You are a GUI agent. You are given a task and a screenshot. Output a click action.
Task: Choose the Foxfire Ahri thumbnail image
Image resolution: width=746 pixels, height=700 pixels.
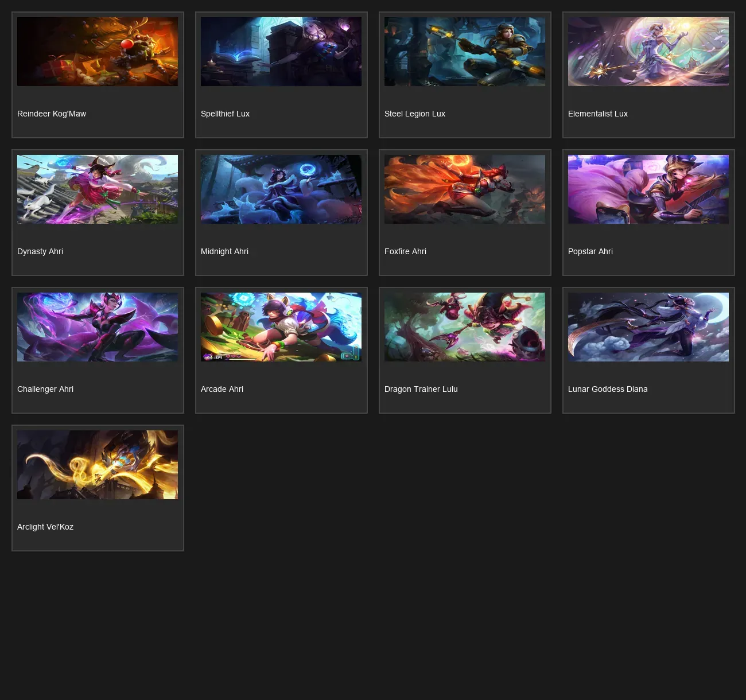click(x=465, y=189)
